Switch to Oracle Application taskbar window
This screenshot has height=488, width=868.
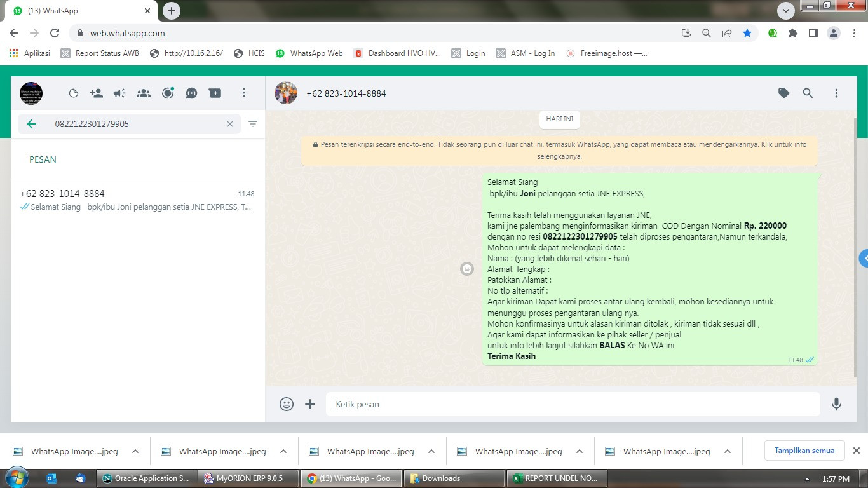point(146,478)
